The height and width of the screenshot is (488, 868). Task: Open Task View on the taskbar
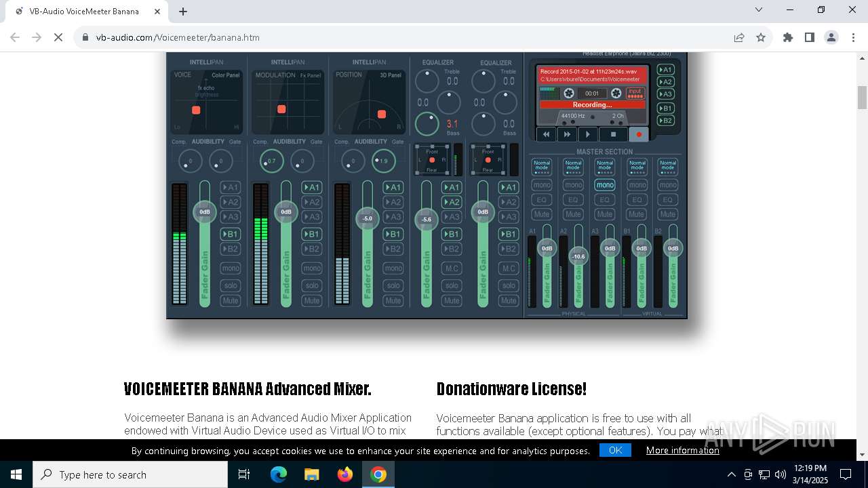point(244,474)
